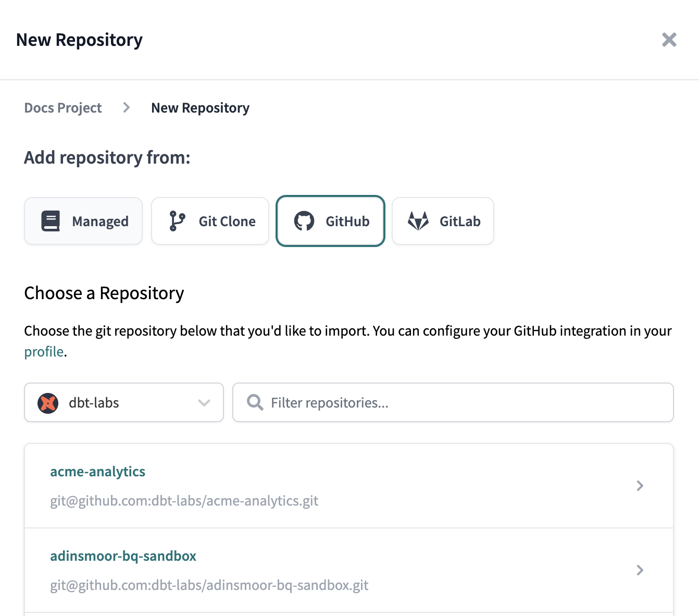This screenshot has width=699, height=616.
Task: Click the New Repository breadcrumb text
Action: 200,108
